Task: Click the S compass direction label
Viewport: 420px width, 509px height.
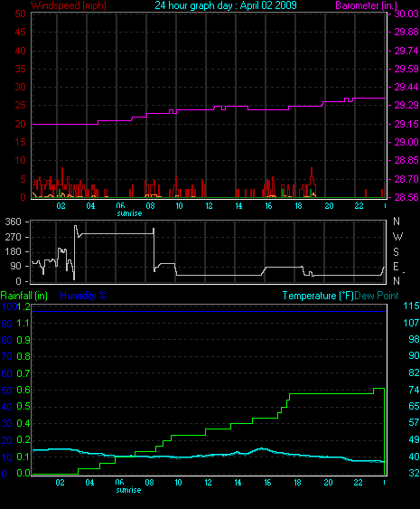Action: (396, 252)
